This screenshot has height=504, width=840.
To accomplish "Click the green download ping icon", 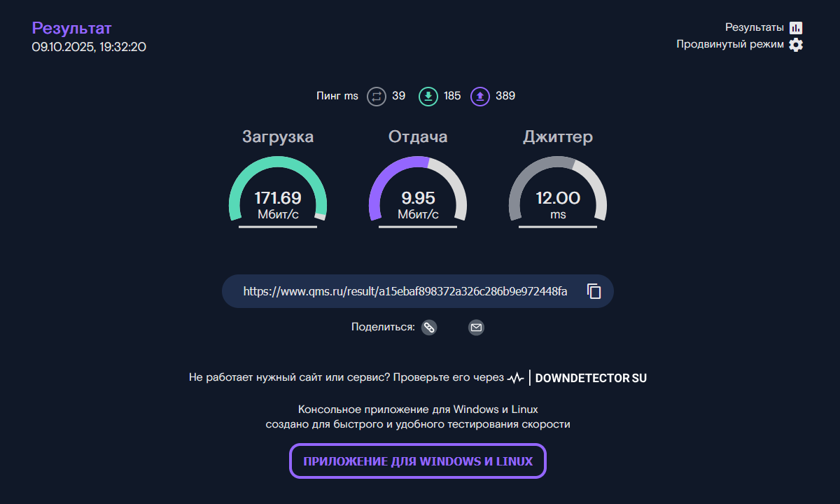I will pos(428,96).
